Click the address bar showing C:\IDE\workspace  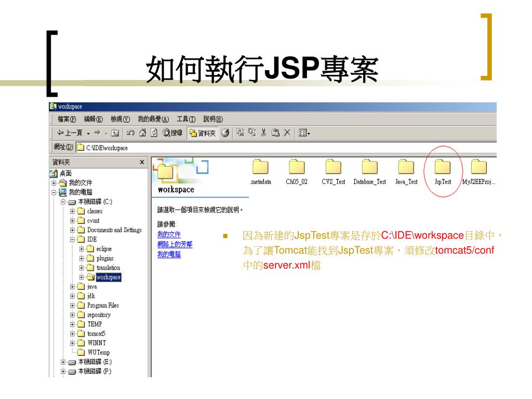[x=286, y=148]
